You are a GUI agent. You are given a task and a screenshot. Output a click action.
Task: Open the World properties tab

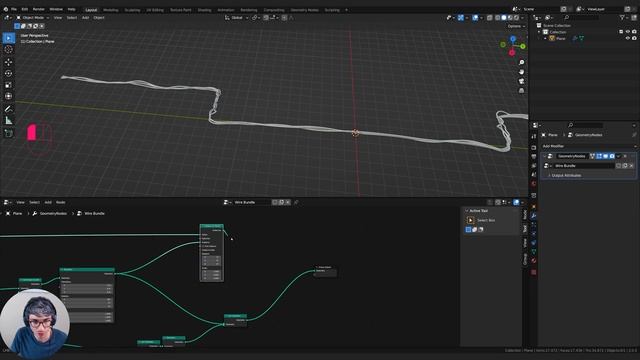[x=533, y=184]
